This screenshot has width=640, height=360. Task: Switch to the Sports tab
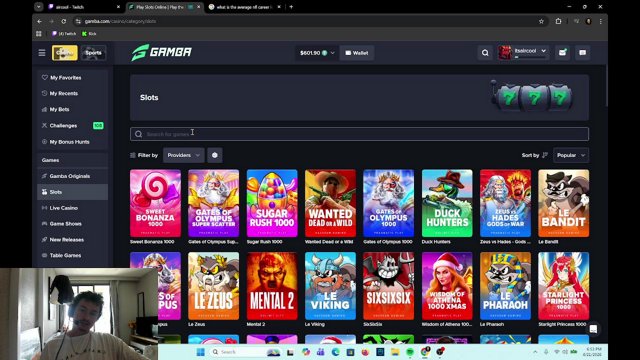(x=93, y=53)
